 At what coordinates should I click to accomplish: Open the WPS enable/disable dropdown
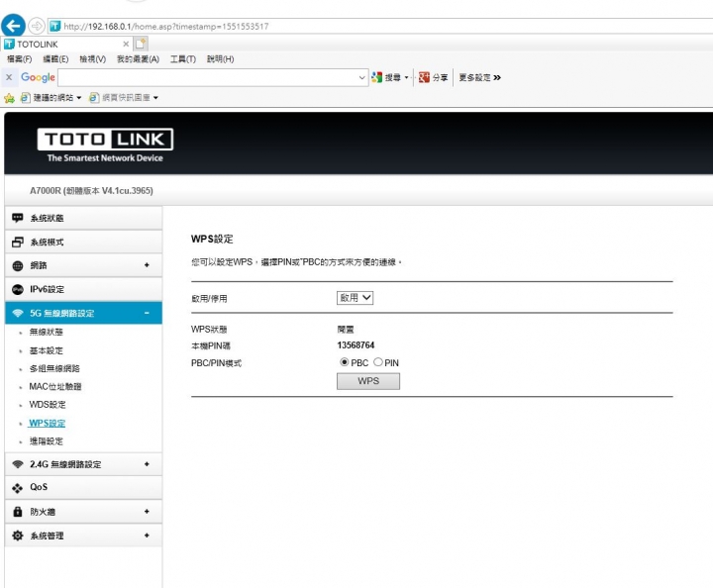[x=355, y=298]
